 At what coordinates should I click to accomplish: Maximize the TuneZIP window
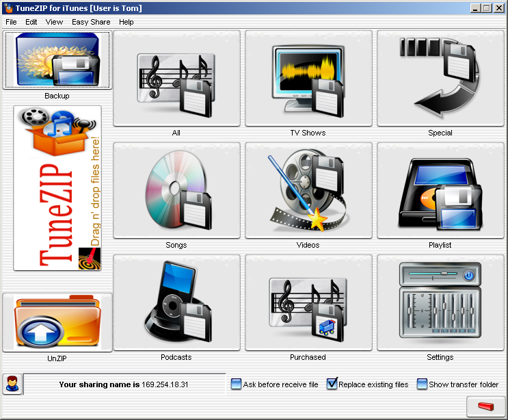(487, 8)
